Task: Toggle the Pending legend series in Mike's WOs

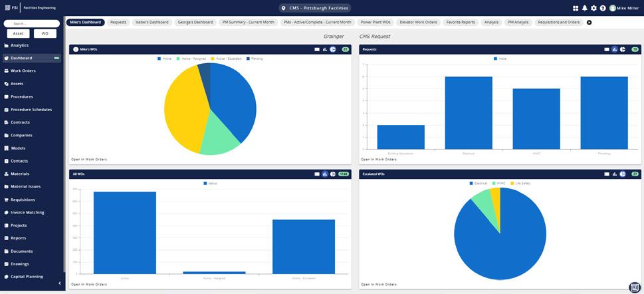Action: point(255,59)
